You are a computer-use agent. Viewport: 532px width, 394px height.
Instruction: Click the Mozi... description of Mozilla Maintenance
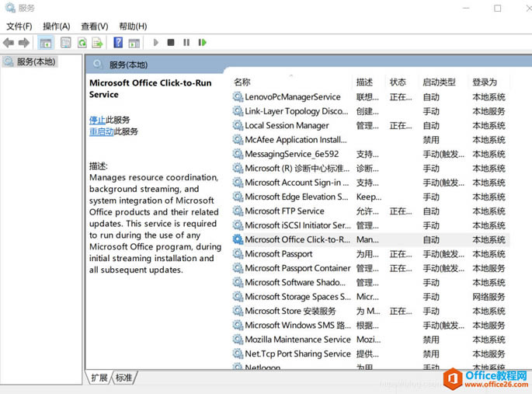368,340
